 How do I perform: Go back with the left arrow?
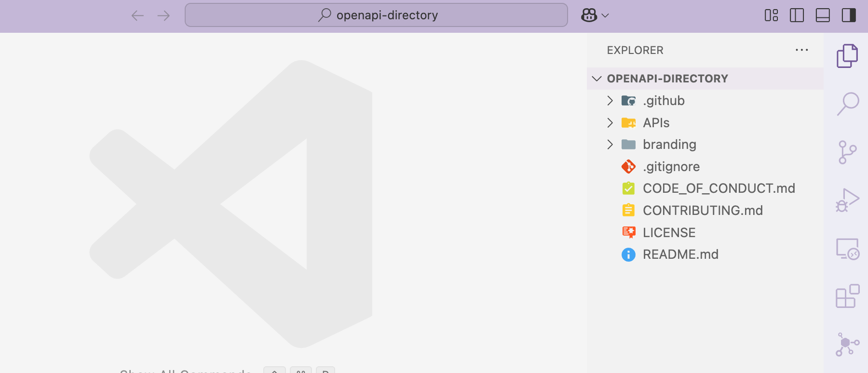138,15
